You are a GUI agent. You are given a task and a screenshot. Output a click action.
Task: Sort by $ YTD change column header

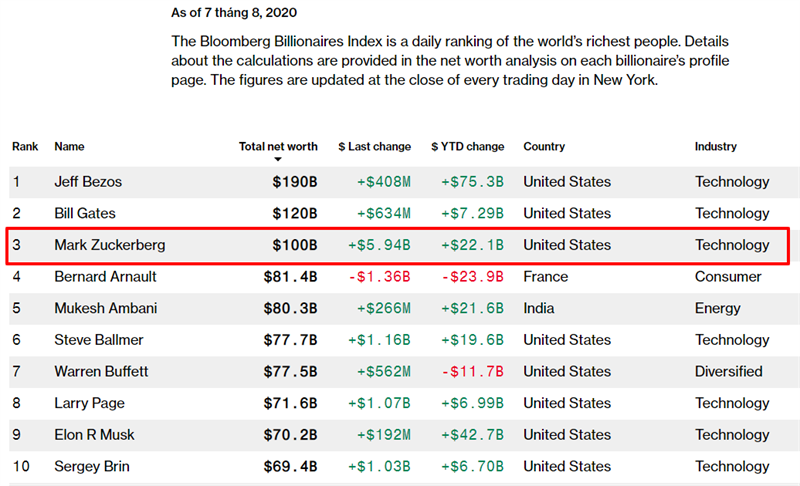click(x=467, y=147)
